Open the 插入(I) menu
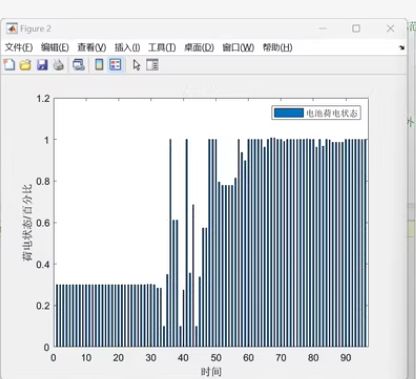 click(x=127, y=48)
